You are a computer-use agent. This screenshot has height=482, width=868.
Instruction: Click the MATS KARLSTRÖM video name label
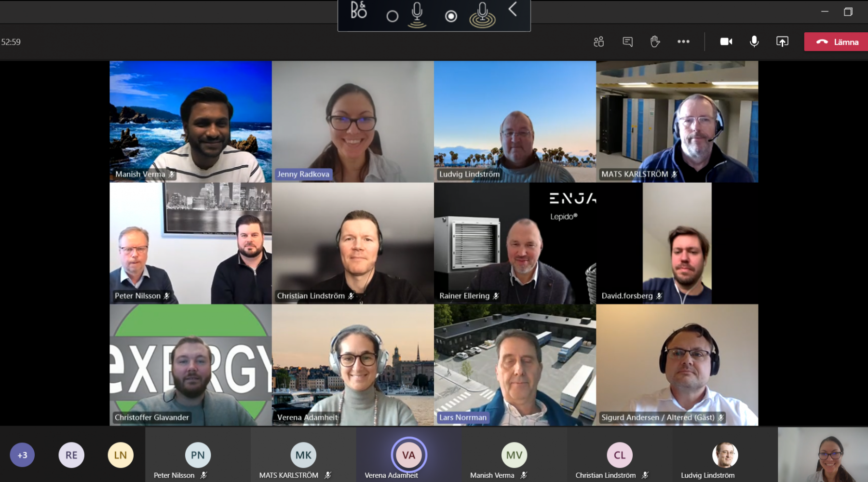[x=635, y=174]
